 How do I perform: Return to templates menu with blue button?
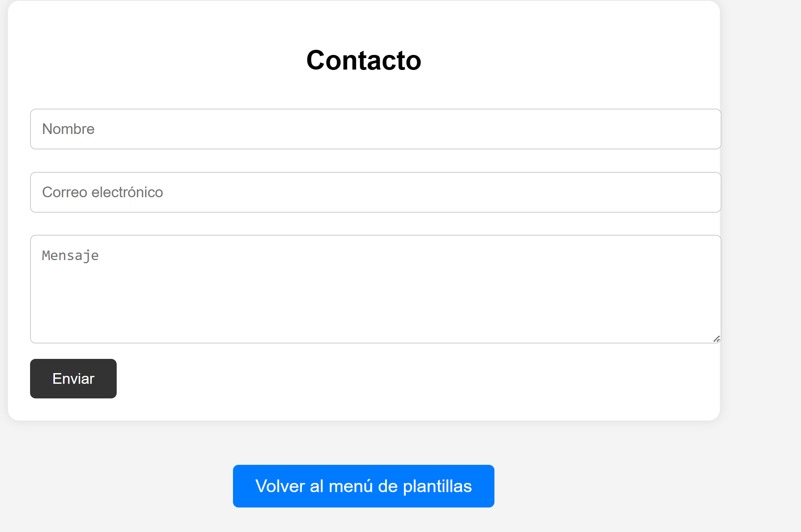363,486
